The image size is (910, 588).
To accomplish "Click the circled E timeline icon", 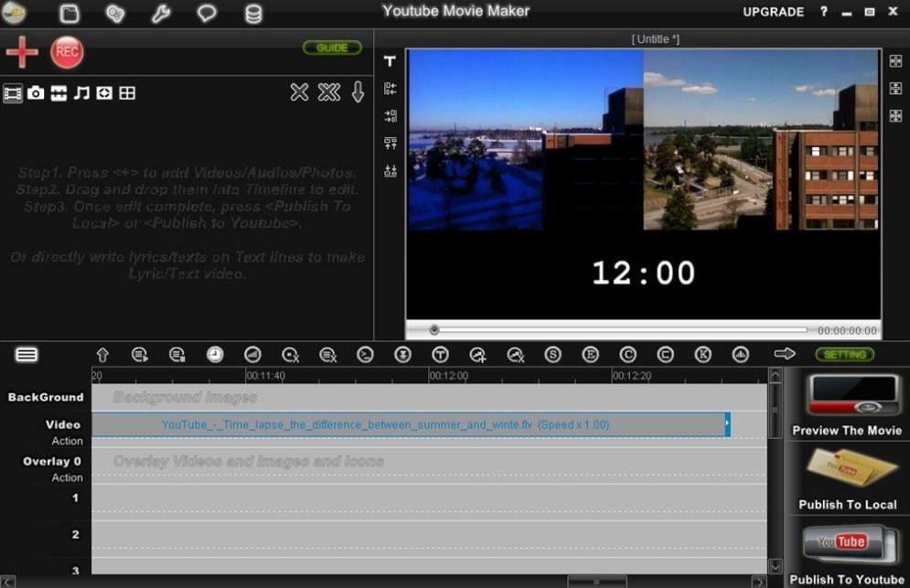I will [590, 355].
